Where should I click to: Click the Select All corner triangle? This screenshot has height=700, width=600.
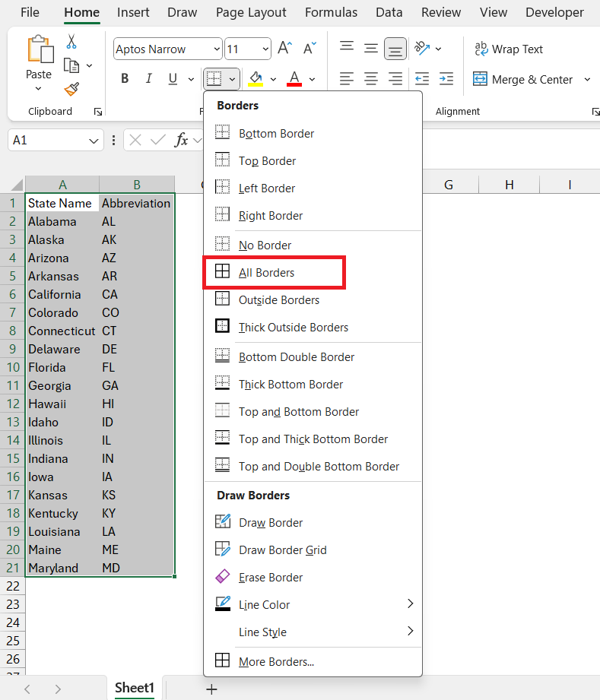point(17,185)
